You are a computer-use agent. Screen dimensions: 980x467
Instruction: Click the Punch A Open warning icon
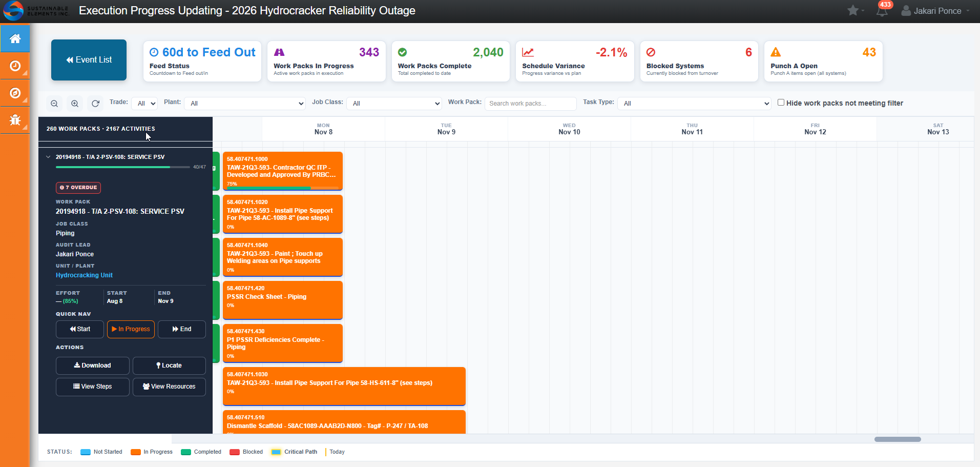pos(776,52)
